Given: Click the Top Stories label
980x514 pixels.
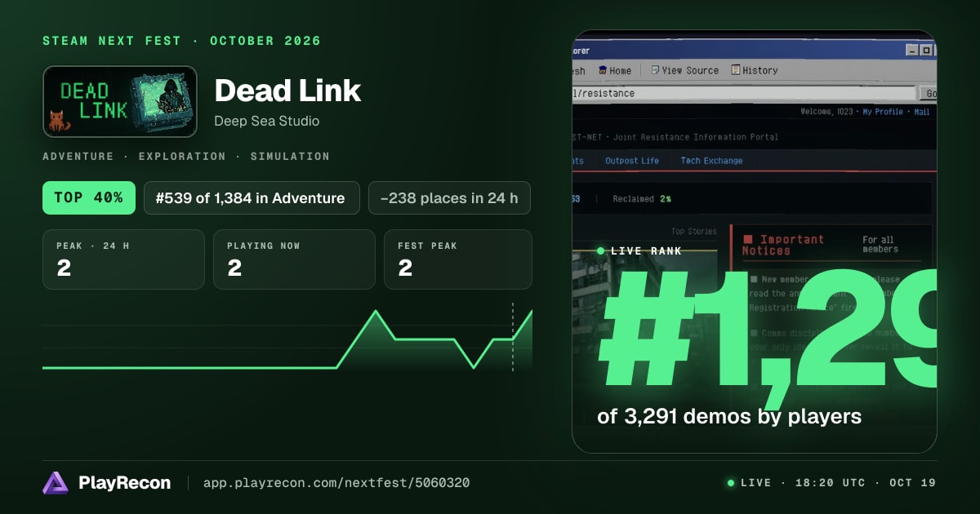Looking at the screenshot, I should pyautogui.click(x=693, y=232).
